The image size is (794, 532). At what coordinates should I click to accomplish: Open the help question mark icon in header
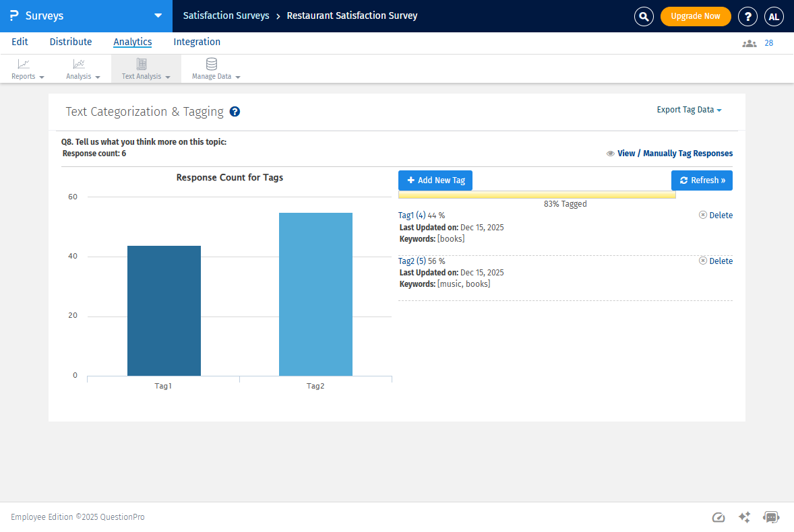pyautogui.click(x=747, y=17)
